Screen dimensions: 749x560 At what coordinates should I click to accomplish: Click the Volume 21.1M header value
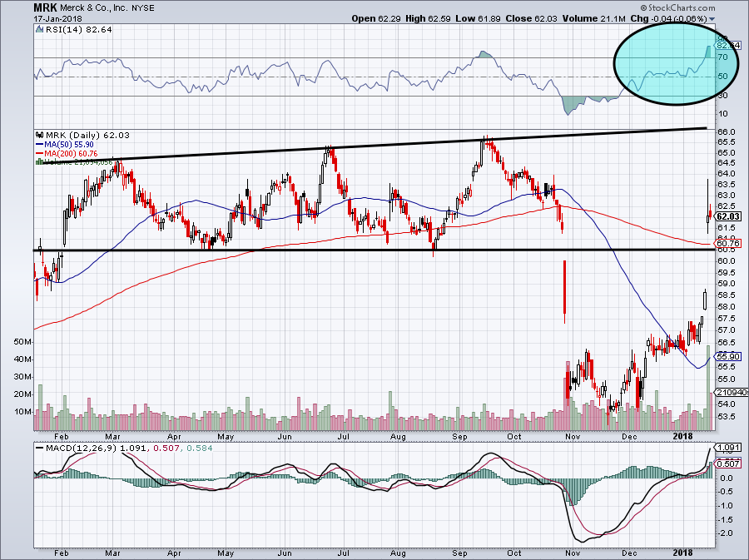point(593,18)
